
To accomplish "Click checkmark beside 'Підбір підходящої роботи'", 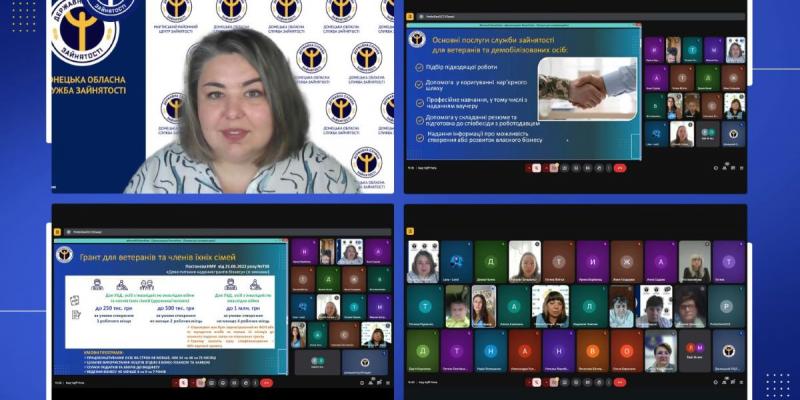I will click(x=418, y=68).
